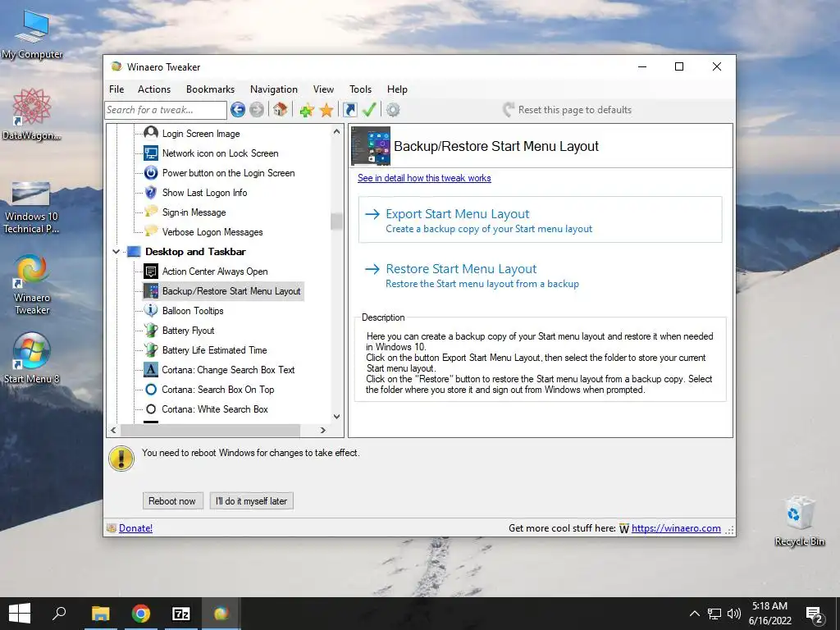This screenshot has height=630, width=840.
Task: Click Export Start Menu Layout
Action: (540, 220)
